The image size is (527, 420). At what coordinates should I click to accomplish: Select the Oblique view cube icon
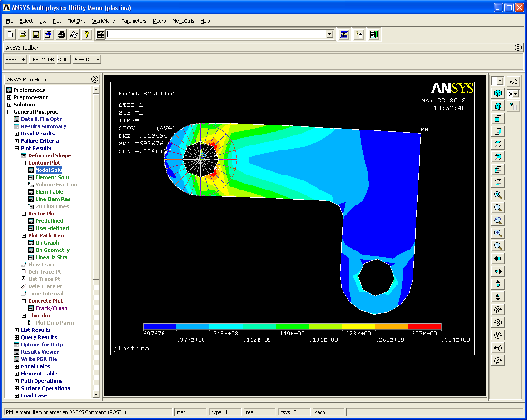pyautogui.click(x=498, y=106)
